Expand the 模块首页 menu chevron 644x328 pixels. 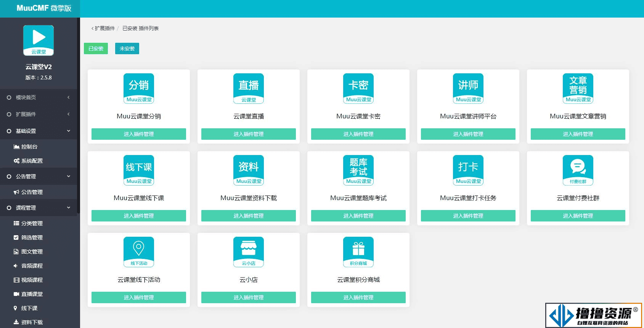pyautogui.click(x=69, y=97)
